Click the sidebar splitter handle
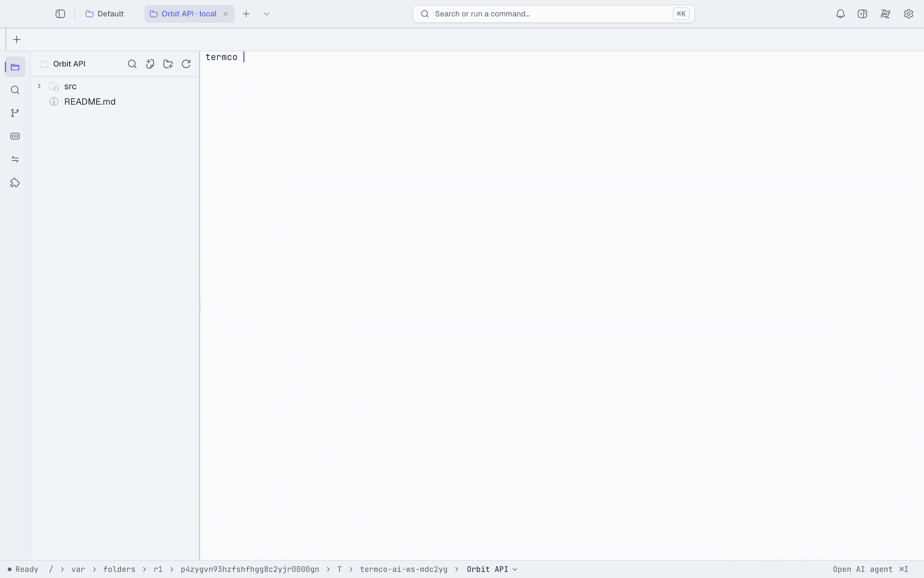This screenshot has width=924, height=578. click(199, 306)
